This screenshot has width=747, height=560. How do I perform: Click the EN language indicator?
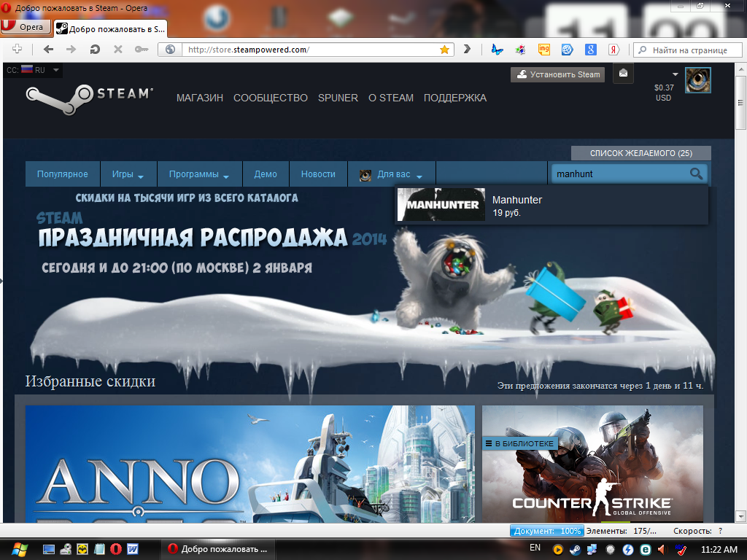pyautogui.click(x=535, y=548)
